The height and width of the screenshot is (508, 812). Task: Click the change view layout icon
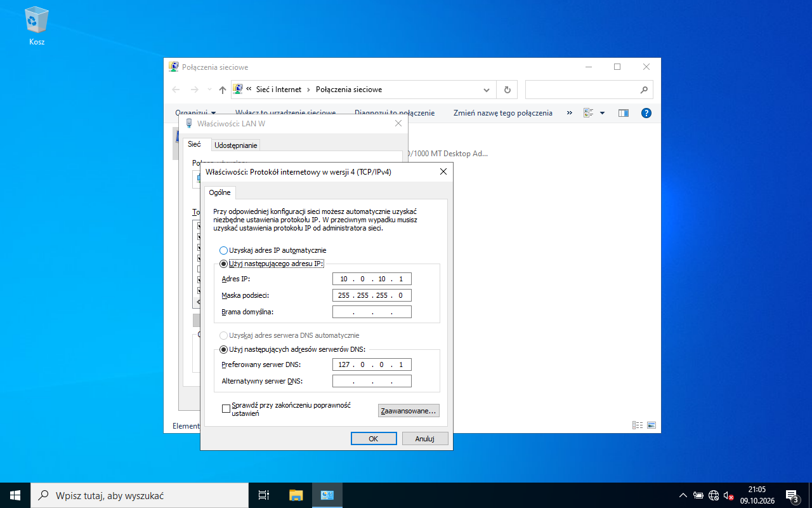(x=588, y=113)
